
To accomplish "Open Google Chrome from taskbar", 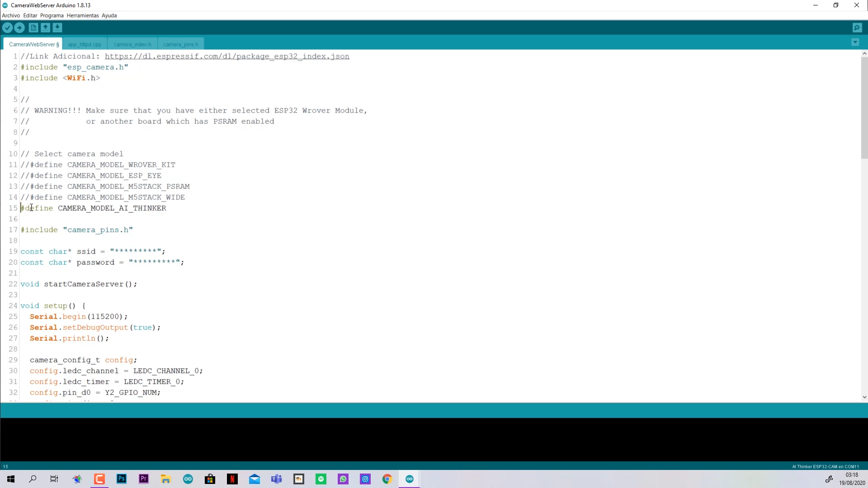I will click(x=387, y=479).
